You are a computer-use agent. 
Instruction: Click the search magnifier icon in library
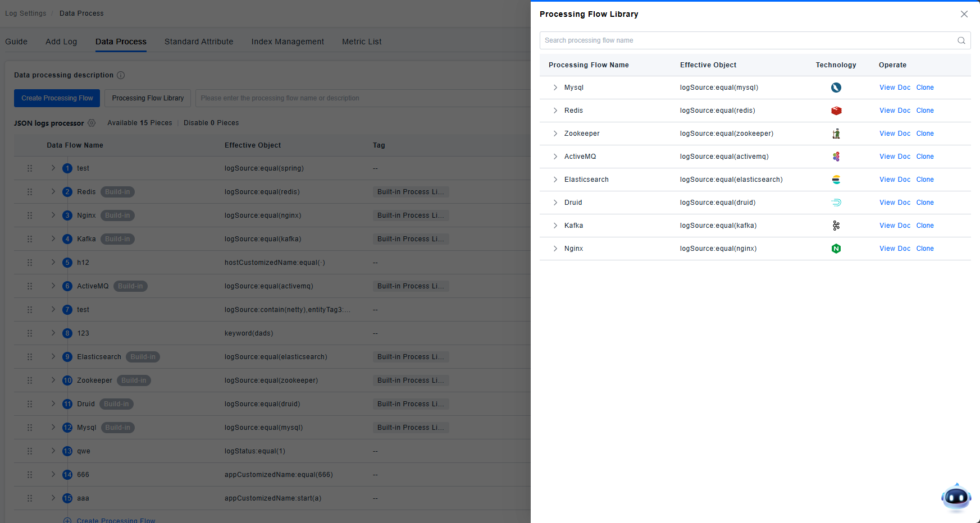tap(961, 40)
